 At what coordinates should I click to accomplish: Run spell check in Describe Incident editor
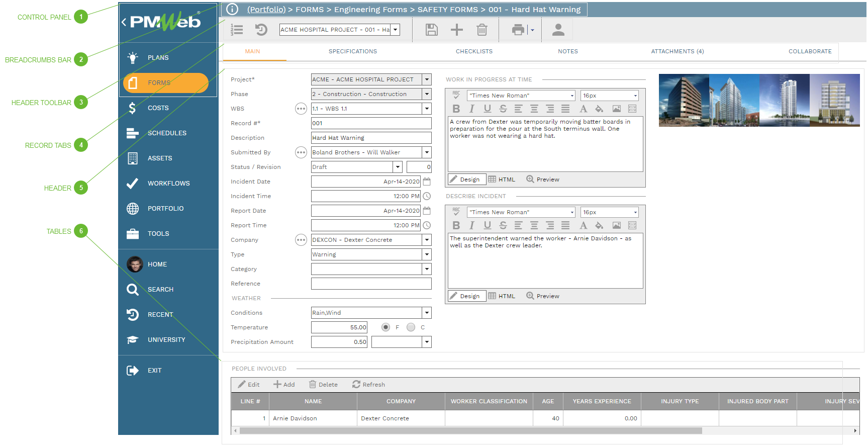[x=456, y=211]
